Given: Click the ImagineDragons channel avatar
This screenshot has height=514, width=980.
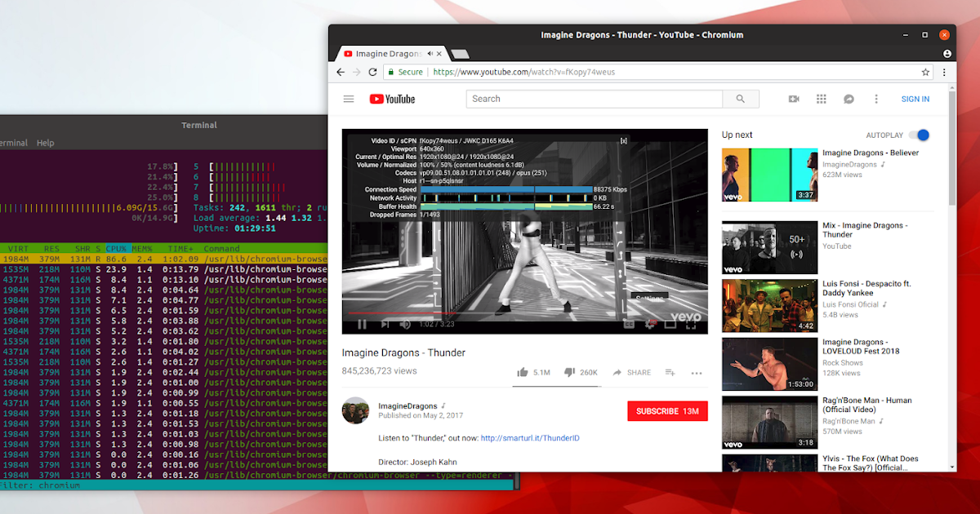Looking at the screenshot, I should pyautogui.click(x=355, y=410).
